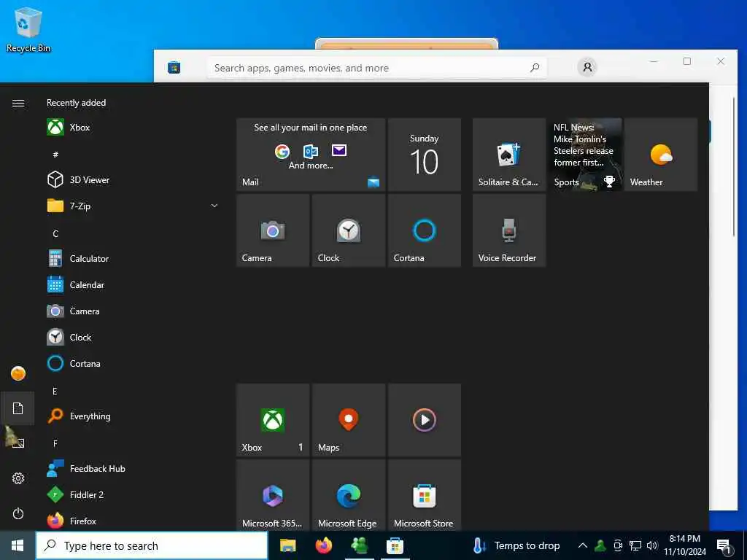This screenshot has width=747, height=560.
Task: Open the Sports NFL News tile
Action: (585, 155)
